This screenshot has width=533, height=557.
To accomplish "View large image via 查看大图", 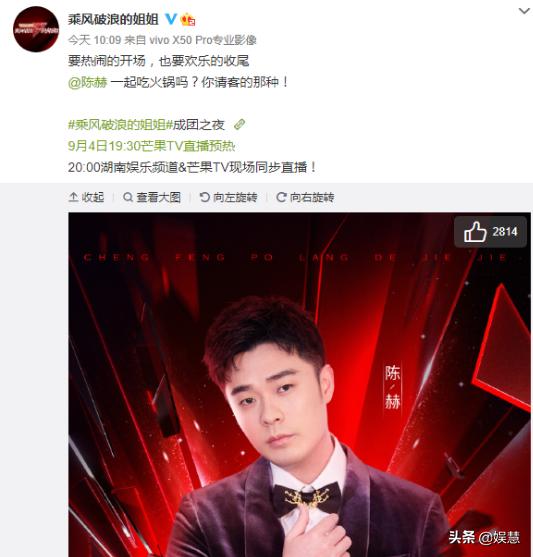I will pos(152,197).
